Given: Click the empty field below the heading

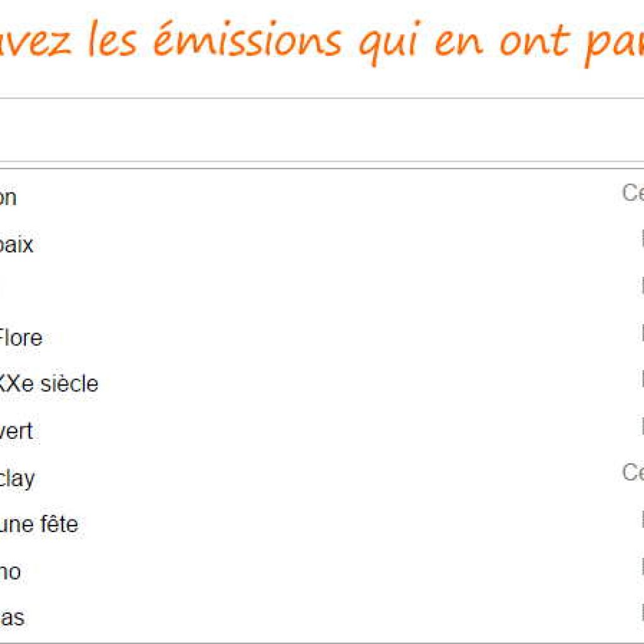Looking at the screenshot, I should [322, 130].
